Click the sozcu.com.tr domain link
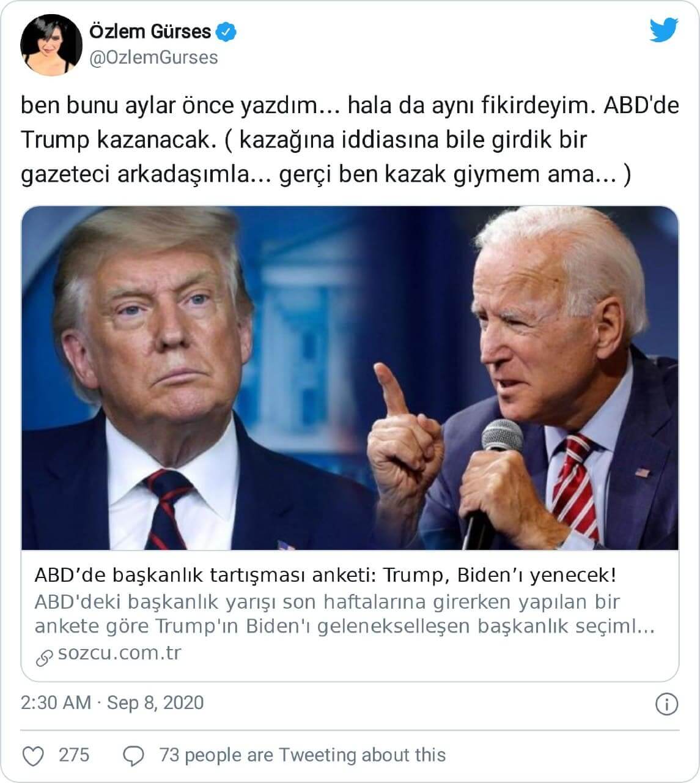The image size is (700, 783). (x=120, y=653)
